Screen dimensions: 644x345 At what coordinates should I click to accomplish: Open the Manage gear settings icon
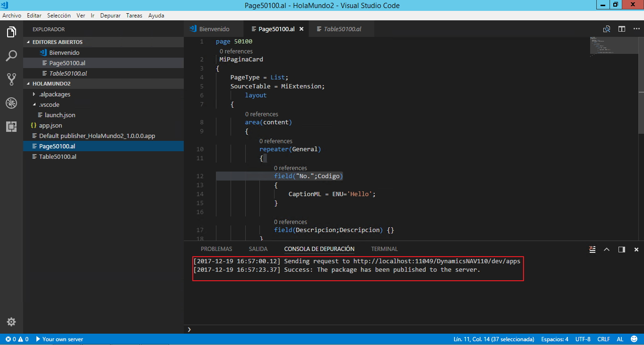tap(11, 322)
